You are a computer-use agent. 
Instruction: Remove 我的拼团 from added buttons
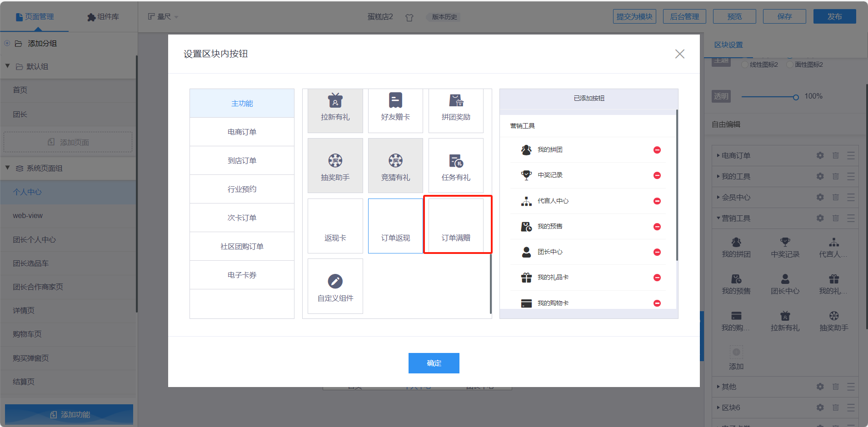coord(657,150)
